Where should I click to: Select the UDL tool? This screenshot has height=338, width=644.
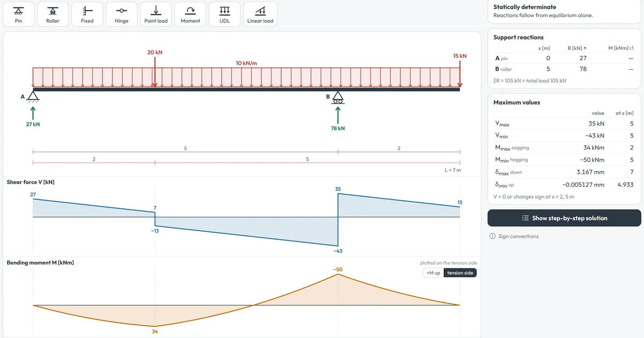[x=224, y=14]
